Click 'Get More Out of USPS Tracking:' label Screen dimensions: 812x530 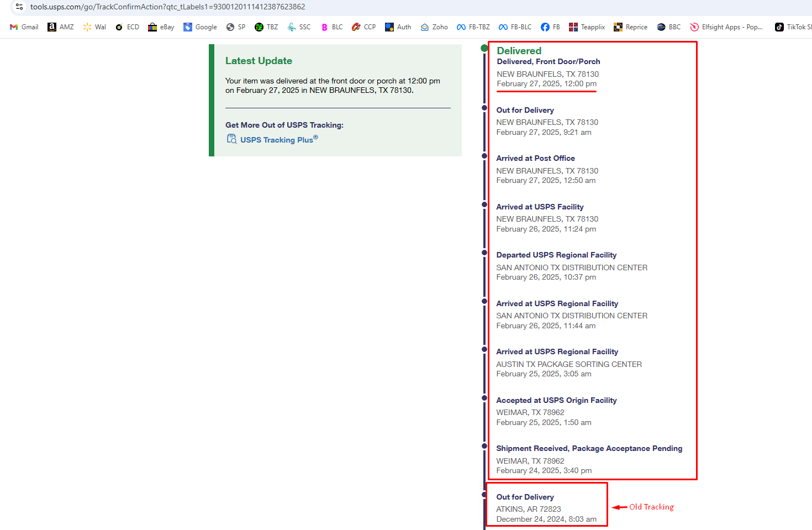[x=284, y=125]
